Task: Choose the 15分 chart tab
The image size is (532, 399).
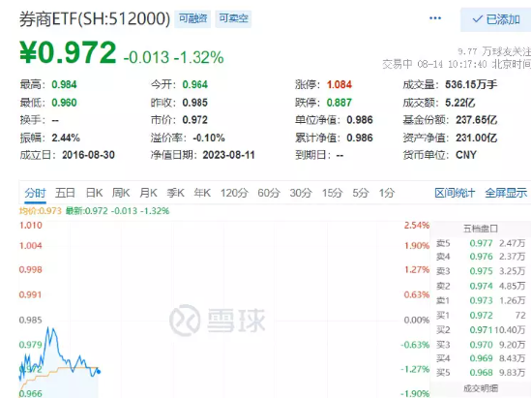Action: coord(332,193)
